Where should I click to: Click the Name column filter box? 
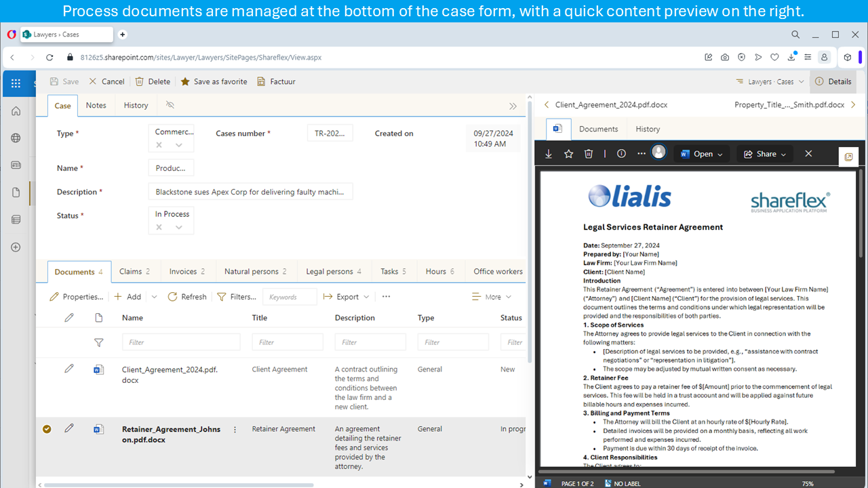tap(181, 342)
